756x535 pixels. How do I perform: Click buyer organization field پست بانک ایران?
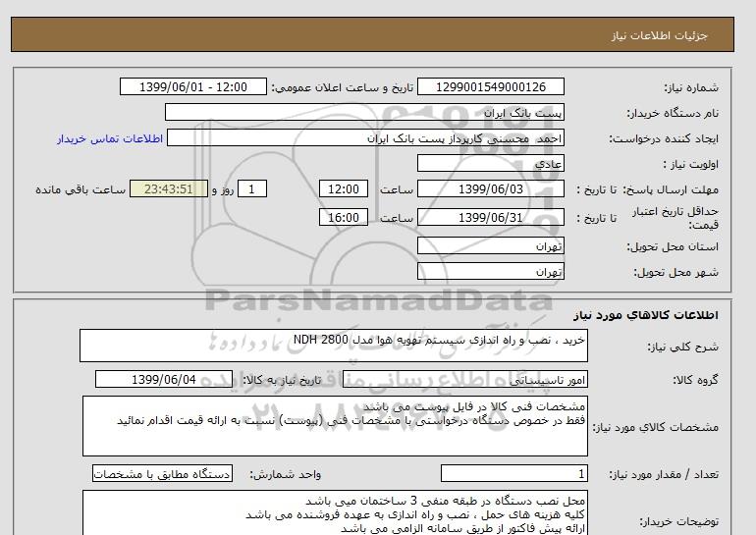tap(364, 112)
